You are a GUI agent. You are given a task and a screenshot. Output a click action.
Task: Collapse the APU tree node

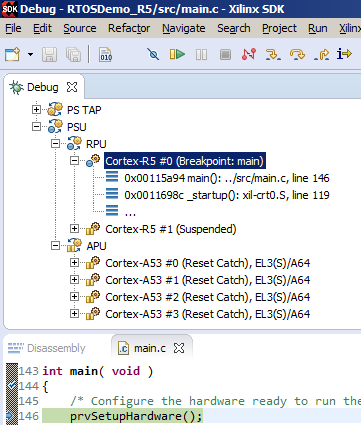click(x=55, y=245)
